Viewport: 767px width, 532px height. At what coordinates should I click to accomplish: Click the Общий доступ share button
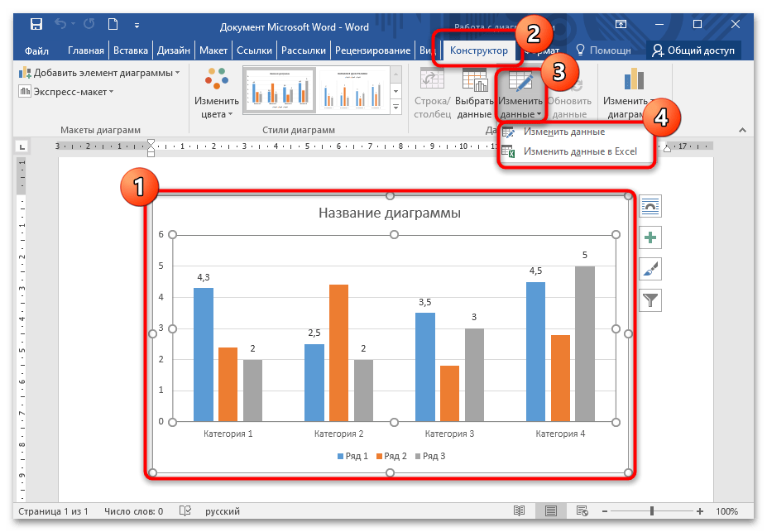pyautogui.click(x=693, y=50)
